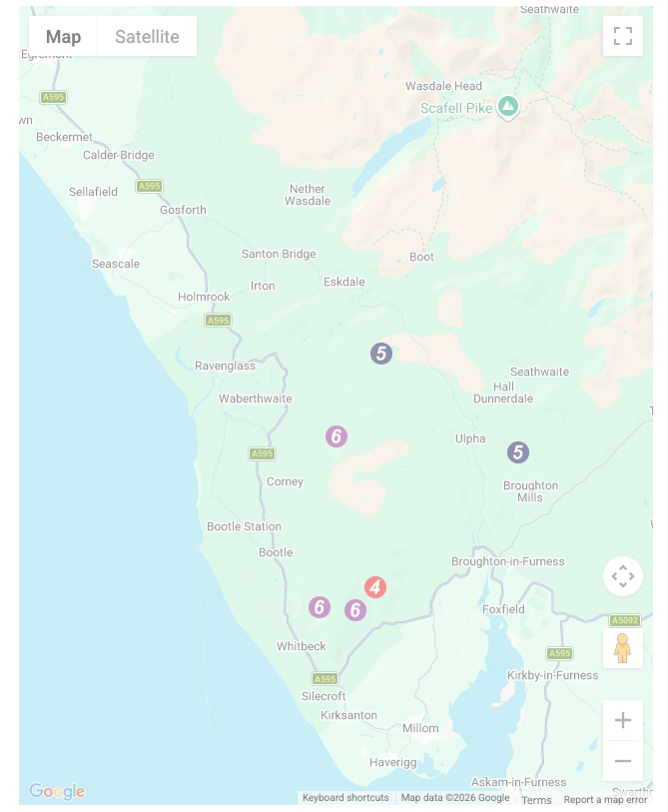
Task: Open the purple cluster marker labeled 5 near Eskdale
Action: 380,353
